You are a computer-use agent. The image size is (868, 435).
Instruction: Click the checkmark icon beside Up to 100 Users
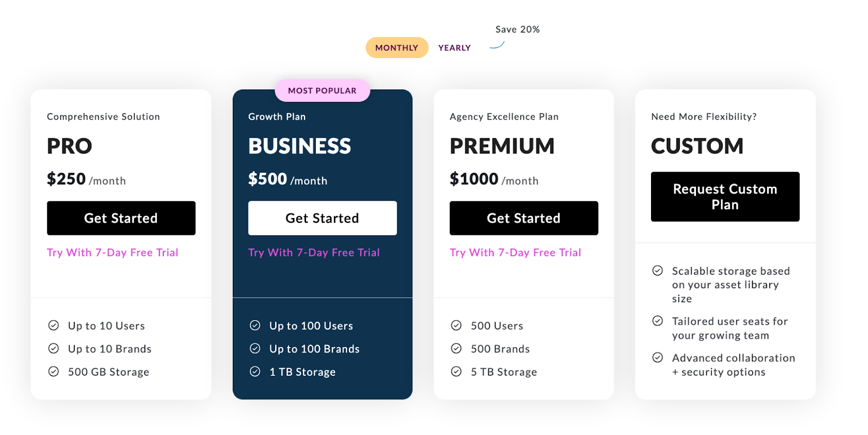pos(255,325)
